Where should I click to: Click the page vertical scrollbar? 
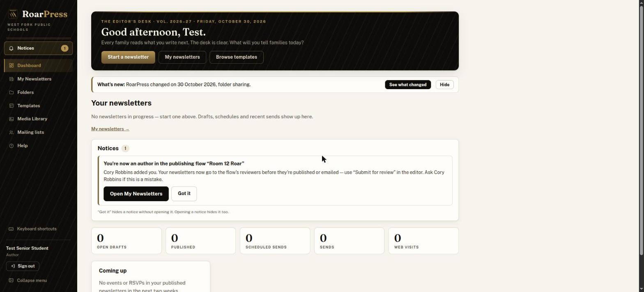point(641,131)
